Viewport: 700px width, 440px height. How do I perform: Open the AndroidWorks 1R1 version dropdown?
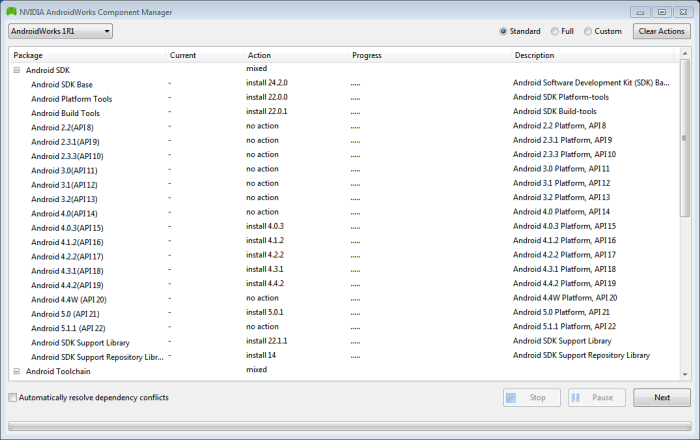point(60,31)
